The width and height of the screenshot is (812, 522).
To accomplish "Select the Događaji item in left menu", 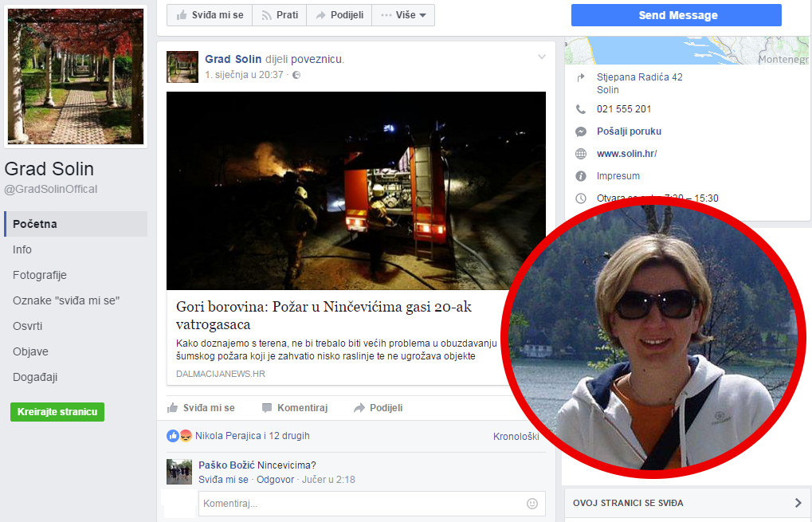I will [x=35, y=377].
